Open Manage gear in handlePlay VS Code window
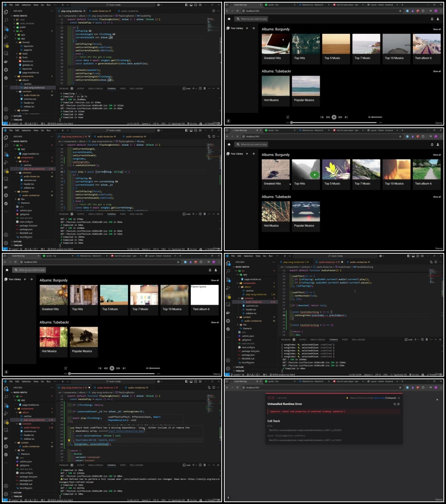 tap(6, 117)
